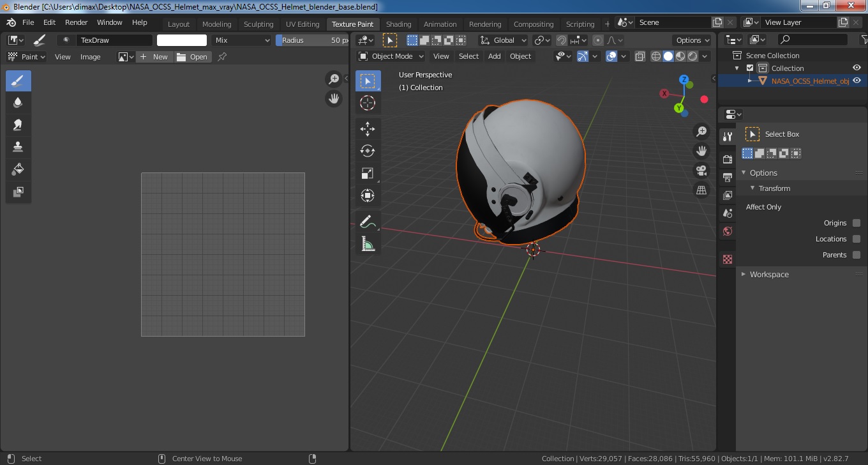The image size is (868, 465).
Task: Open the Scene properties tab
Action: pyautogui.click(x=728, y=213)
